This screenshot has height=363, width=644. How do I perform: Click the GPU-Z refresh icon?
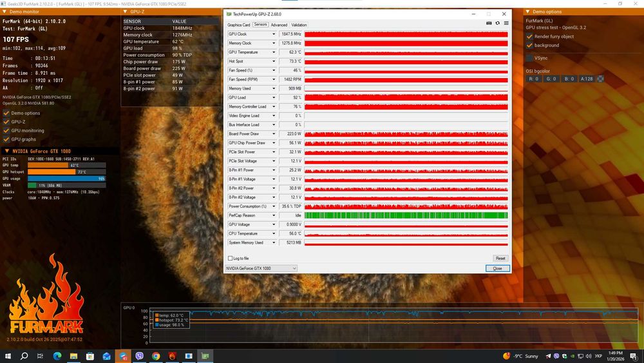click(497, 23)
